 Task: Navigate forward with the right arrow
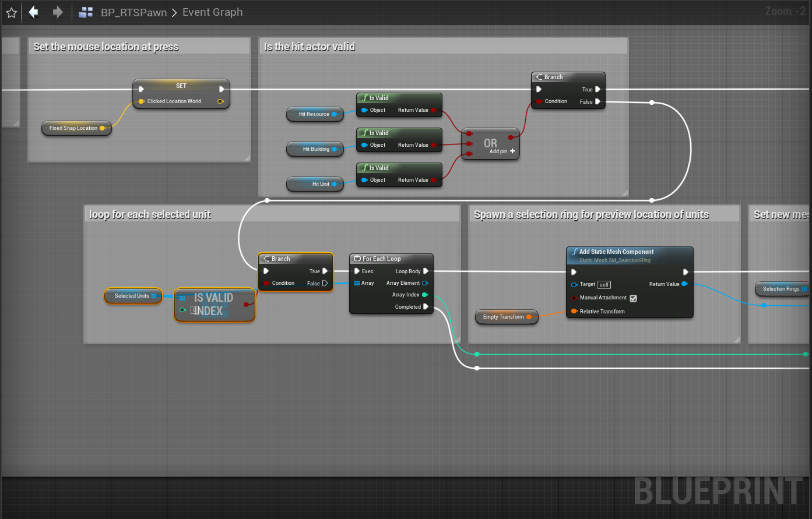point(57,12)
